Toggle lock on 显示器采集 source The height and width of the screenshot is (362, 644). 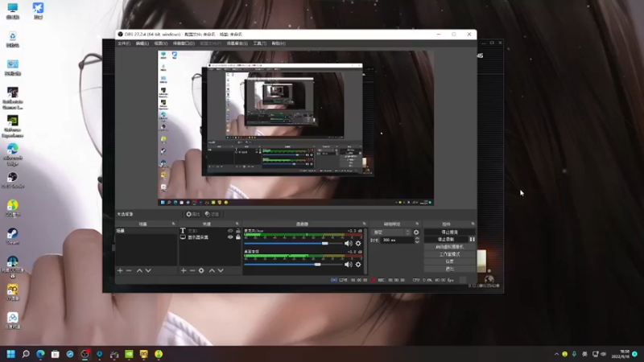[237, 237]
